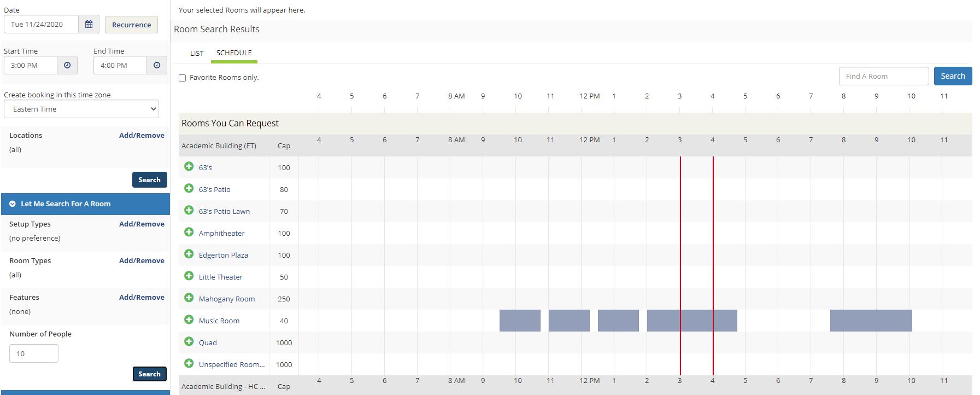
Task: Open 63's room details link
Action: (x=206, y=167)
